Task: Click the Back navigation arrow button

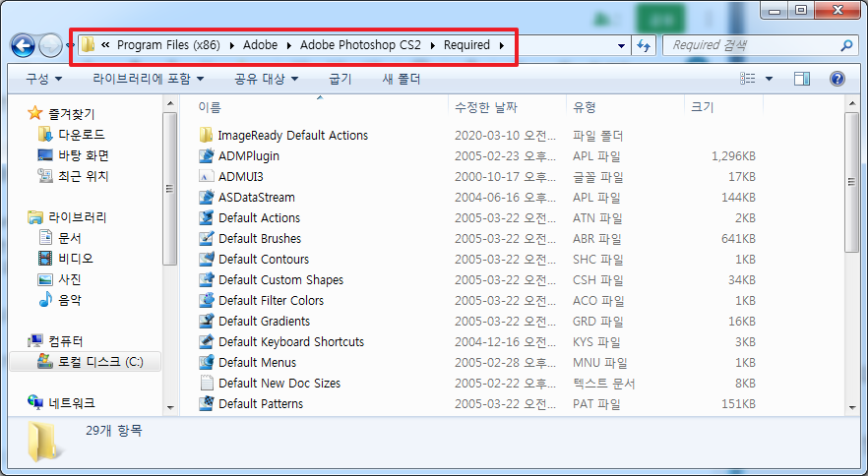Action: 24,45
